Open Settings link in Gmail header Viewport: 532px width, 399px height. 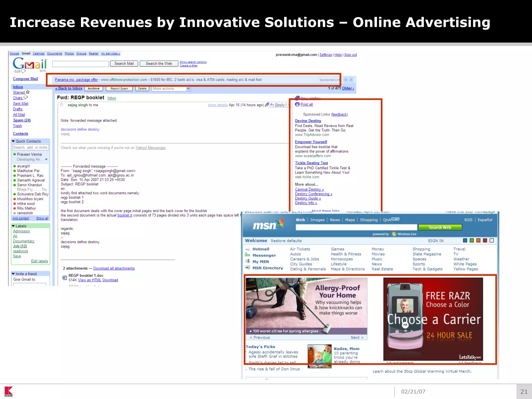tap(325, 55)
